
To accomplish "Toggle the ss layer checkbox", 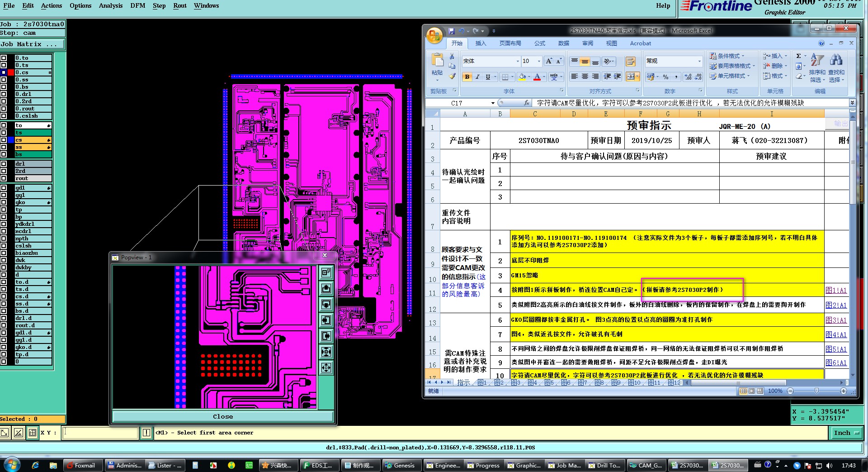I will click(x=4, y=147).
